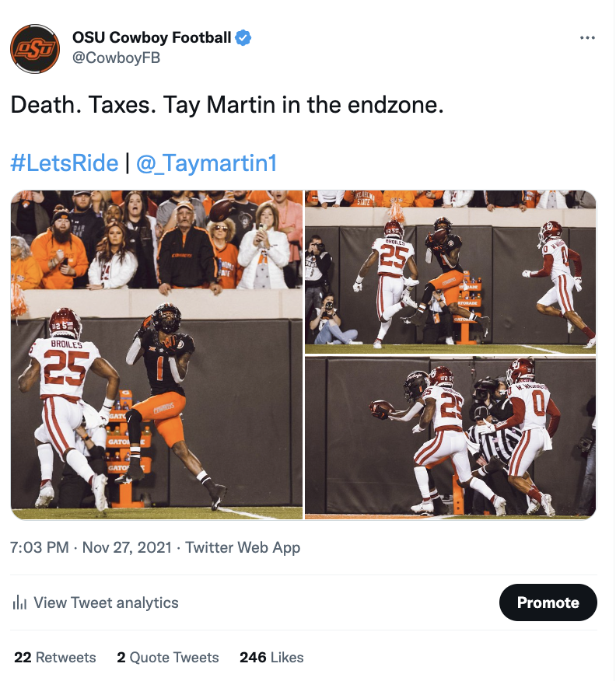The height and width of the screenshot is (681, 616).
Task: Open the OSU Cowboy Football profile avatar
Action: coord(35,49)
